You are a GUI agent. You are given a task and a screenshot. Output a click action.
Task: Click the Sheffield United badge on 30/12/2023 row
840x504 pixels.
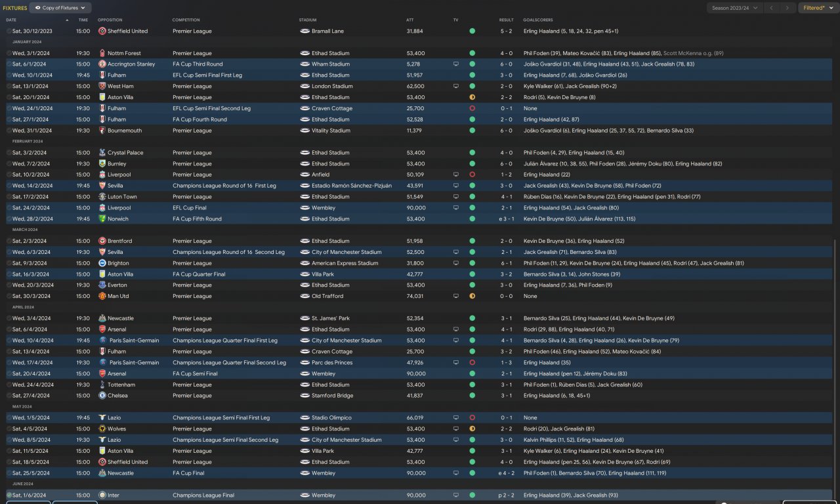point(102,31)
